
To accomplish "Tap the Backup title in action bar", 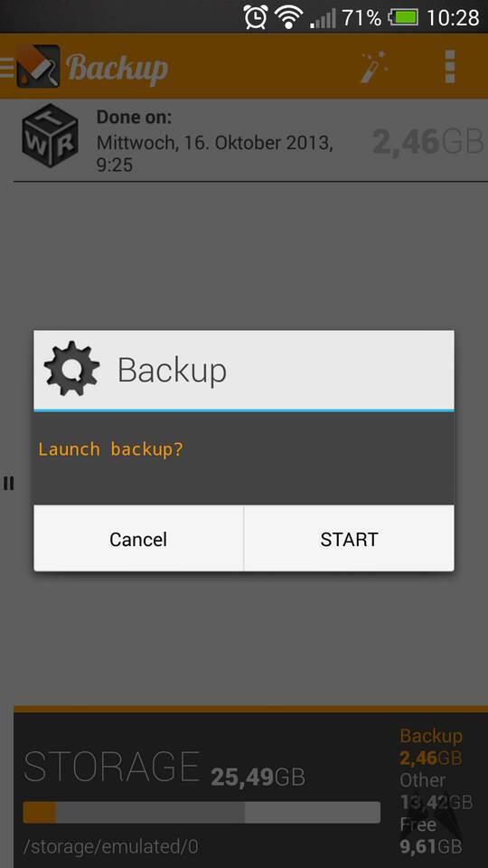I will tap(117, 69).
